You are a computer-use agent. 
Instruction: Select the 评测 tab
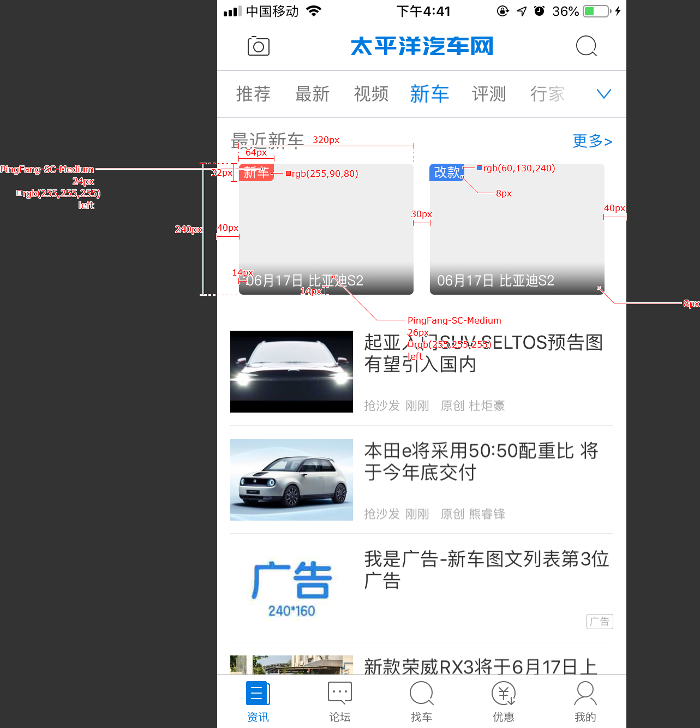pyautogui.click(x=489, y=94)
